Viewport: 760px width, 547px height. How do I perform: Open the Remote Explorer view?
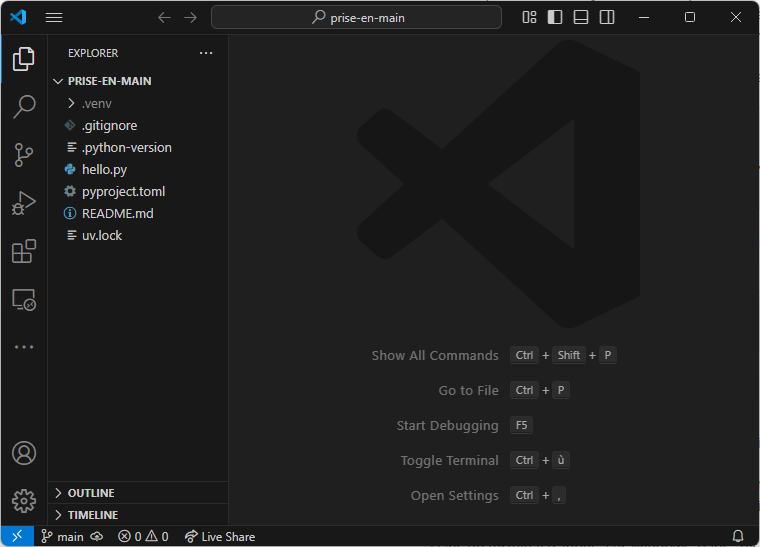click(24, 299)
